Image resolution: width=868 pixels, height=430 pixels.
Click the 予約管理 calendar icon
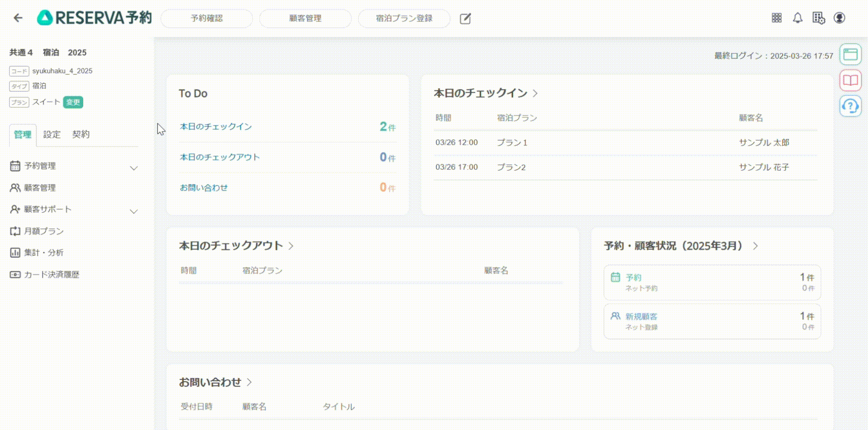point(15,166)
